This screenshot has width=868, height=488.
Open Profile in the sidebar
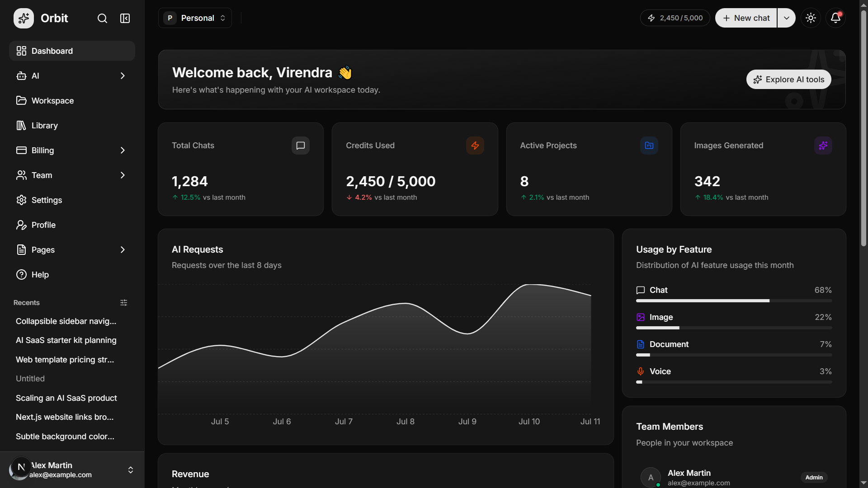tap(72, 225)
